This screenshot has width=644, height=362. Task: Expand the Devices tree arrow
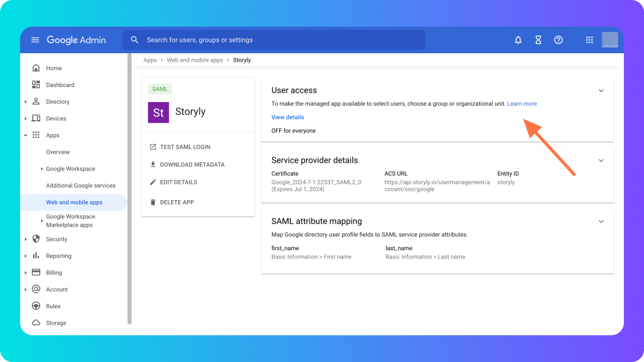click(x=26, y=119)
